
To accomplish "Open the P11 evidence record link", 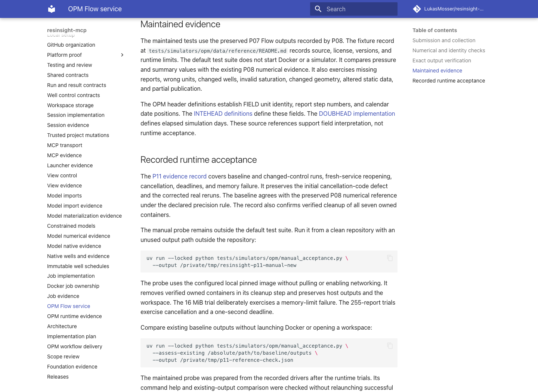I will 179,176.
